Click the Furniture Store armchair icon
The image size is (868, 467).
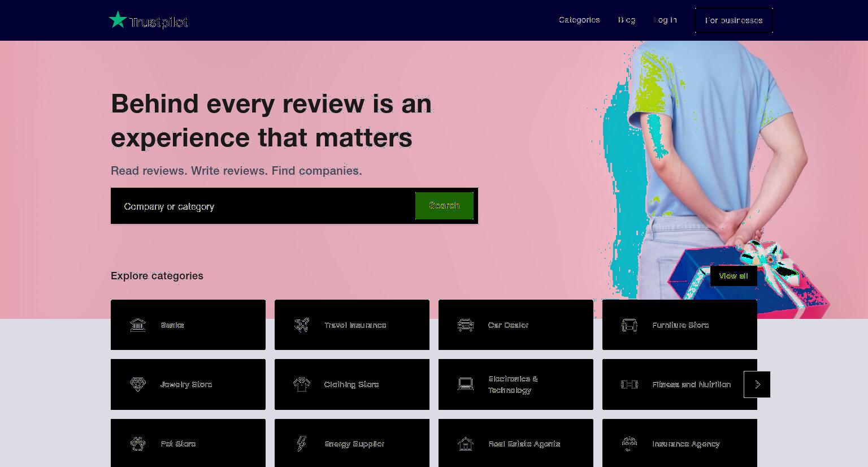pyautogui.click(x=630, y=325)
